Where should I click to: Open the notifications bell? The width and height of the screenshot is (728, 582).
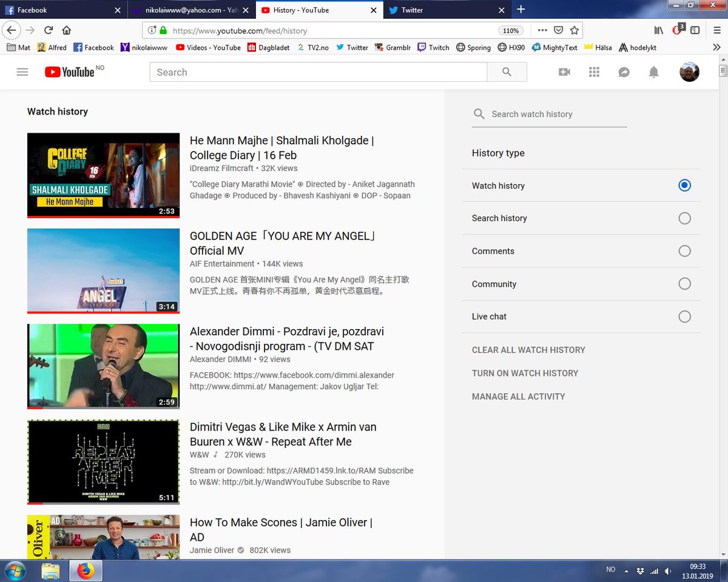click(653, 72)
